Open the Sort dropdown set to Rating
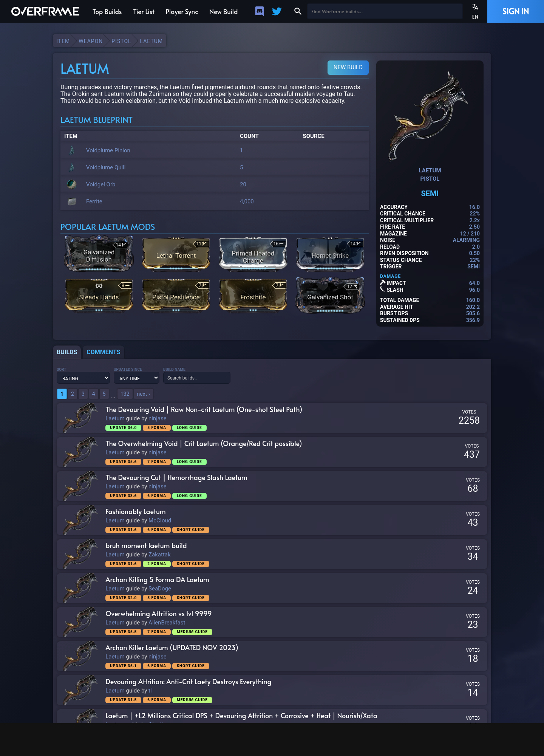The image size is (544, 756). [83, 378]
